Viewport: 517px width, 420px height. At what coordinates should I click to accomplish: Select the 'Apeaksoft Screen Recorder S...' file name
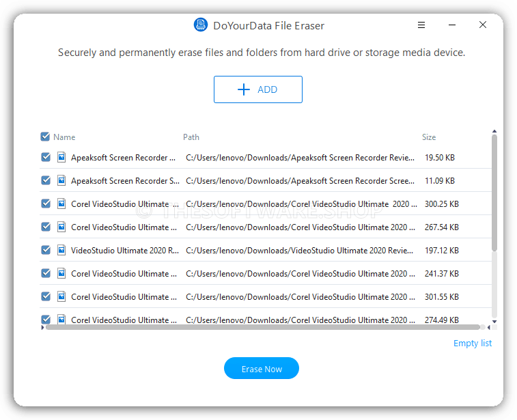click(125, 181)
